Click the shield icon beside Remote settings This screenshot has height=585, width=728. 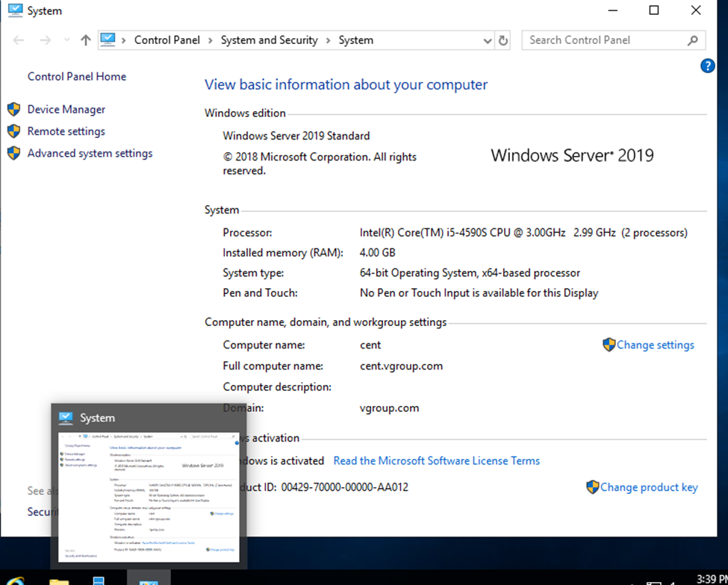13,131
